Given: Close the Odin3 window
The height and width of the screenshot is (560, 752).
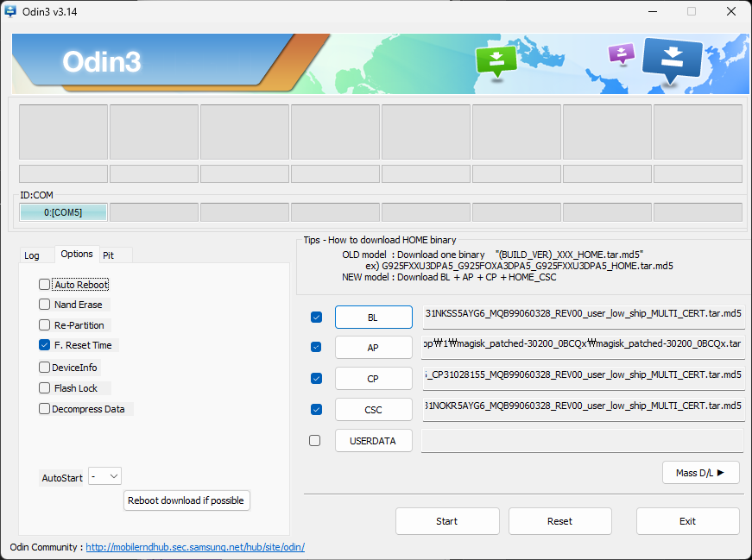Looking at the screenshot, I should 731,11.
